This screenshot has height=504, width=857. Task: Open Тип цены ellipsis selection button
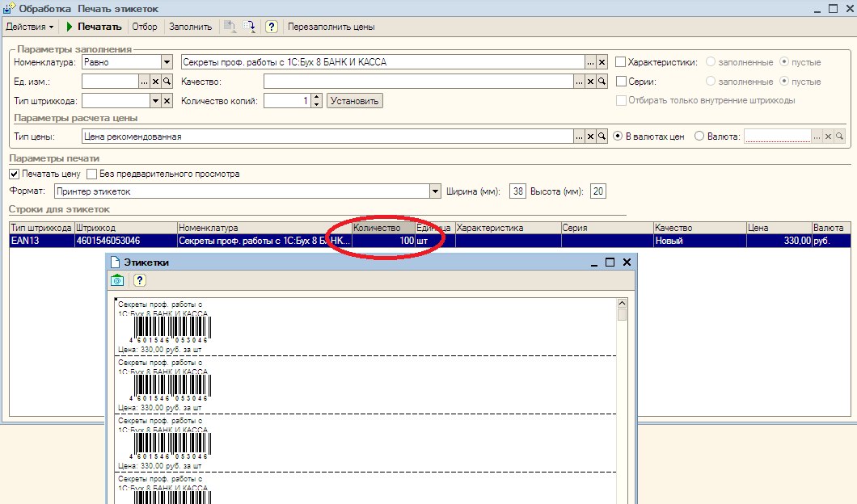579,136
